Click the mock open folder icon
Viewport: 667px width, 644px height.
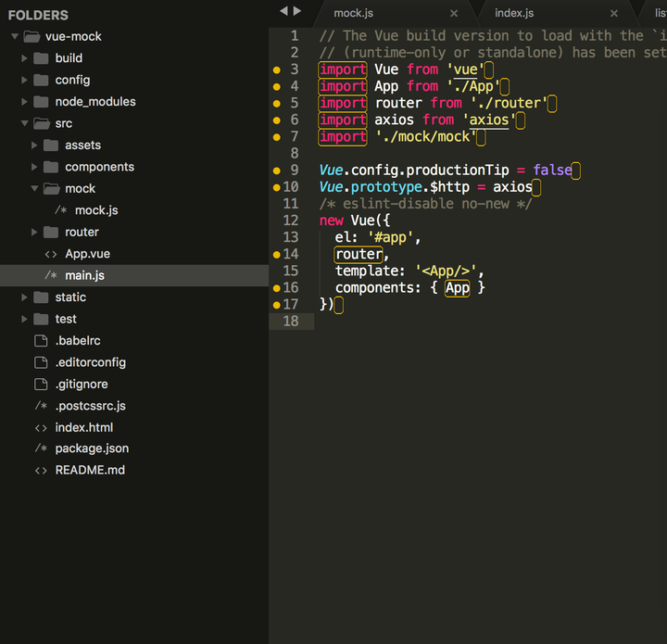point(52,188)
